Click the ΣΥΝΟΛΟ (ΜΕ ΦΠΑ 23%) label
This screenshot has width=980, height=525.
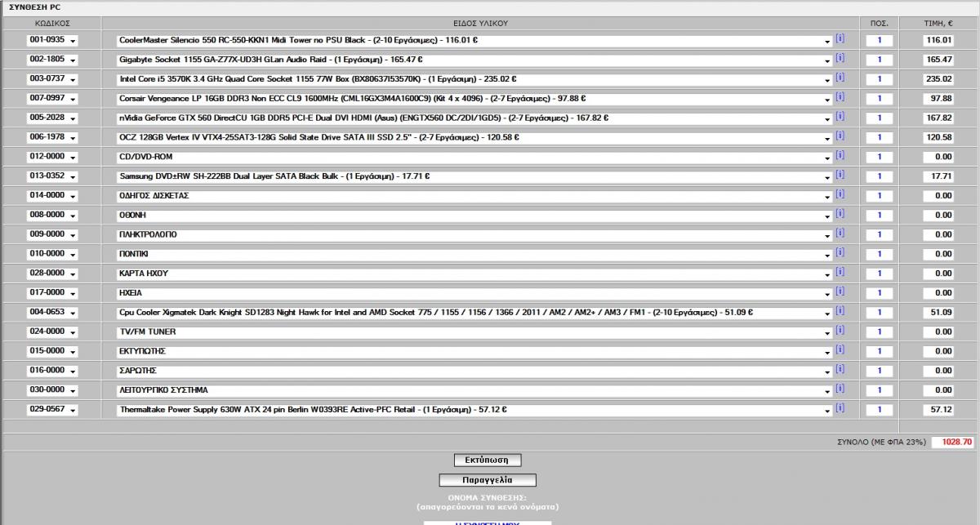pos(881,442)
